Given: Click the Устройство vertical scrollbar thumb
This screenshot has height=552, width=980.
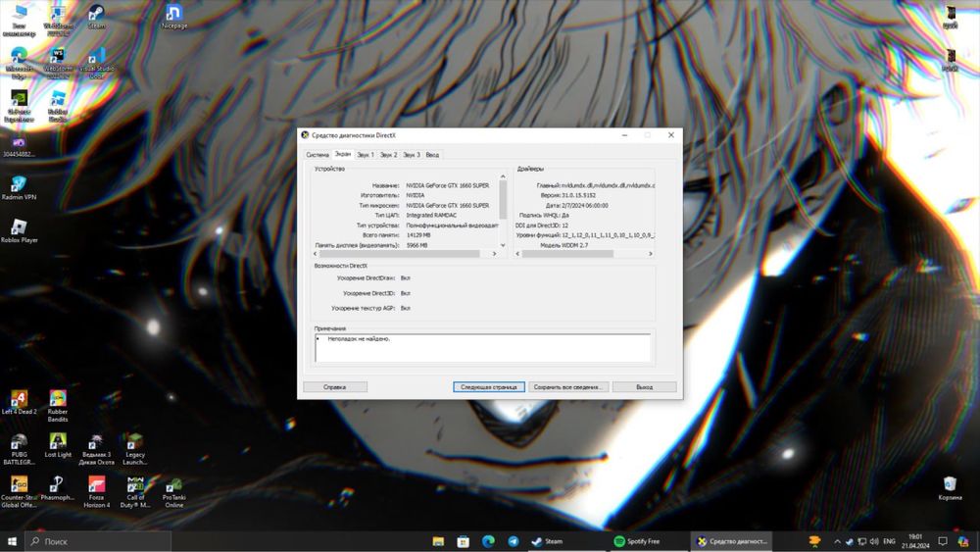Looking at the screenshot, I should (x=503, y=200).
